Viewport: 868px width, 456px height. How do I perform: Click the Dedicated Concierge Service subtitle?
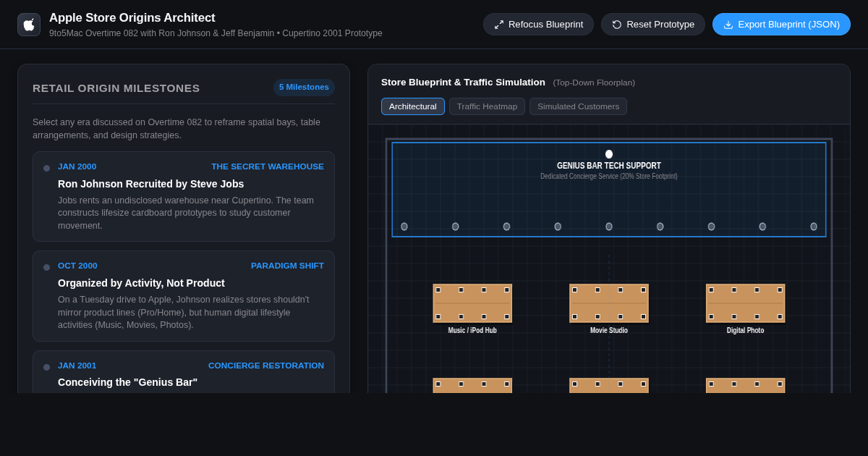[x=609, y=176]
